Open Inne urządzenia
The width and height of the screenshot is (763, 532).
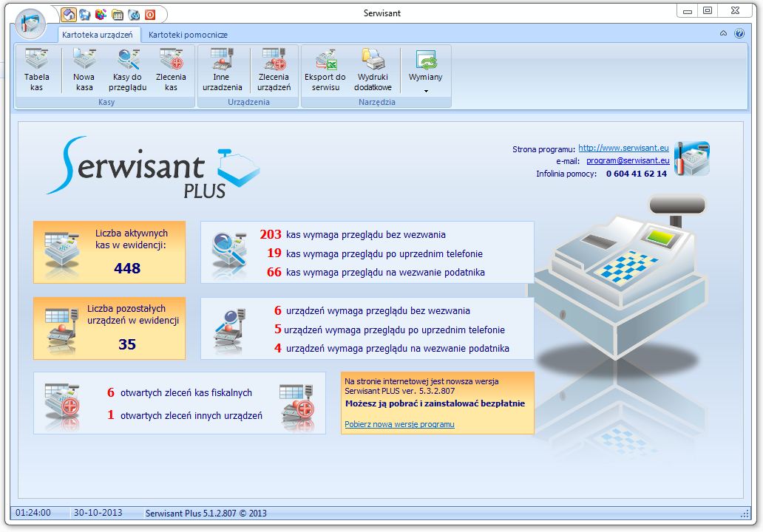pos(222,69)
